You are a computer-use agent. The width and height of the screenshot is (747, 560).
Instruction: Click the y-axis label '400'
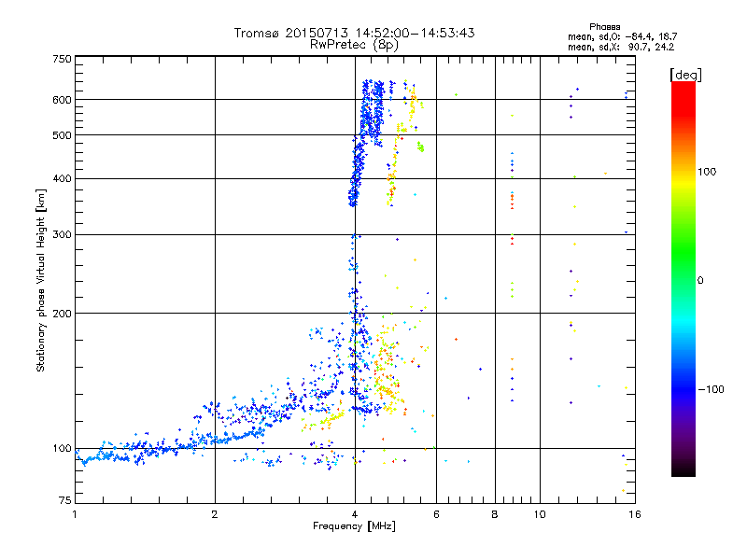pyautogui.click(x=62, y=178)
